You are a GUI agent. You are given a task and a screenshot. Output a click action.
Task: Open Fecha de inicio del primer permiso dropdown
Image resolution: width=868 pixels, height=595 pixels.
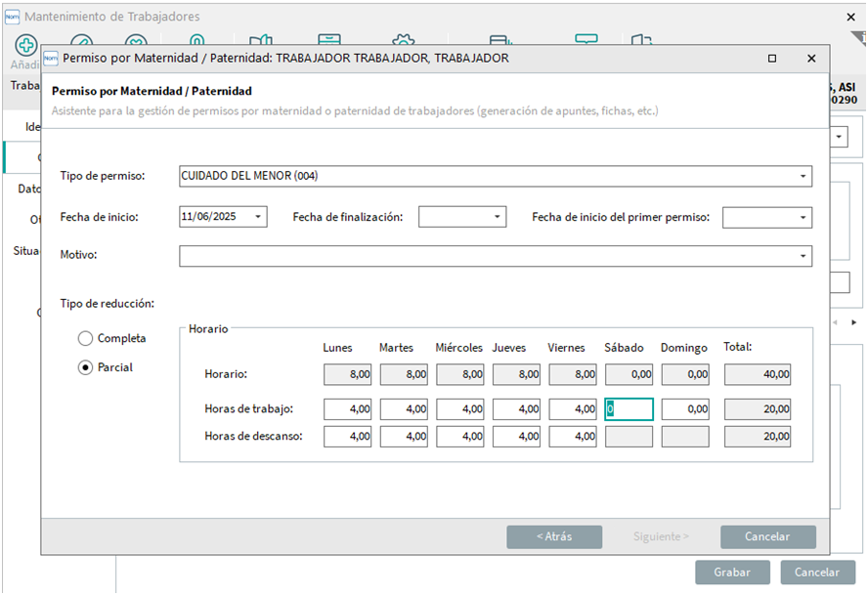(803, 217)
